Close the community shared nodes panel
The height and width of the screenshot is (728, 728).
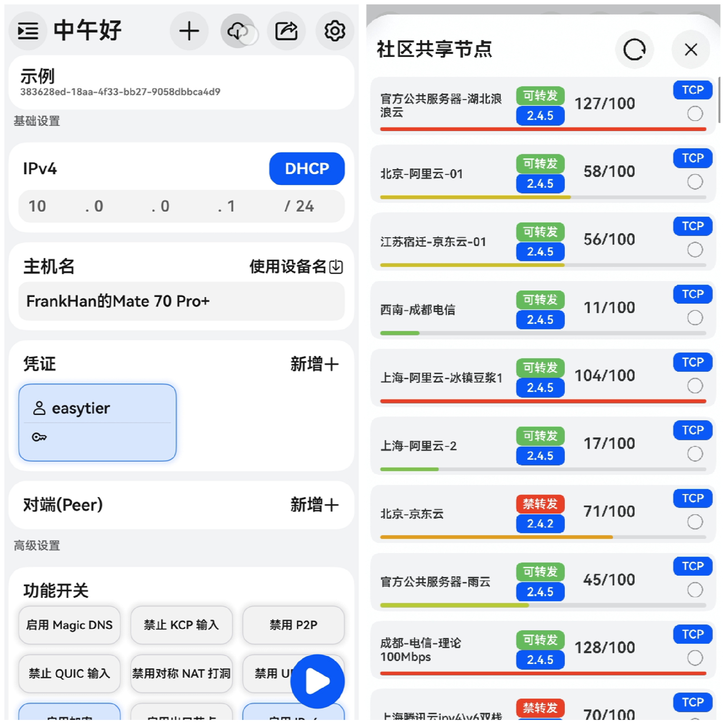coord(691,49)
